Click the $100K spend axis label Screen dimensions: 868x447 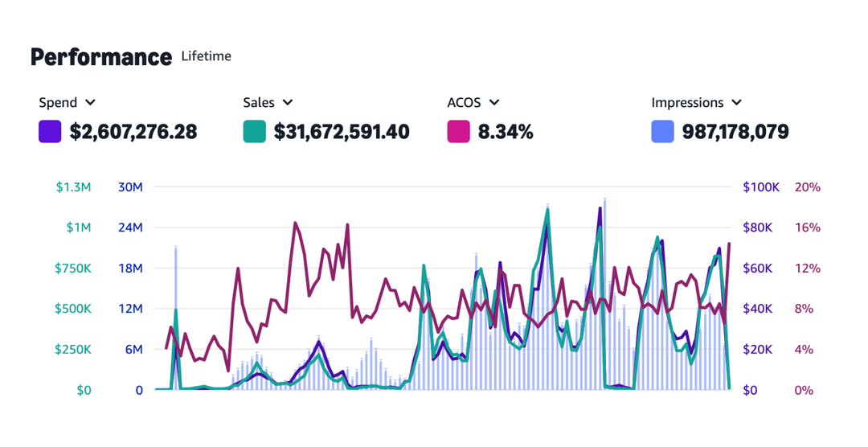click(x=760, y=187)
